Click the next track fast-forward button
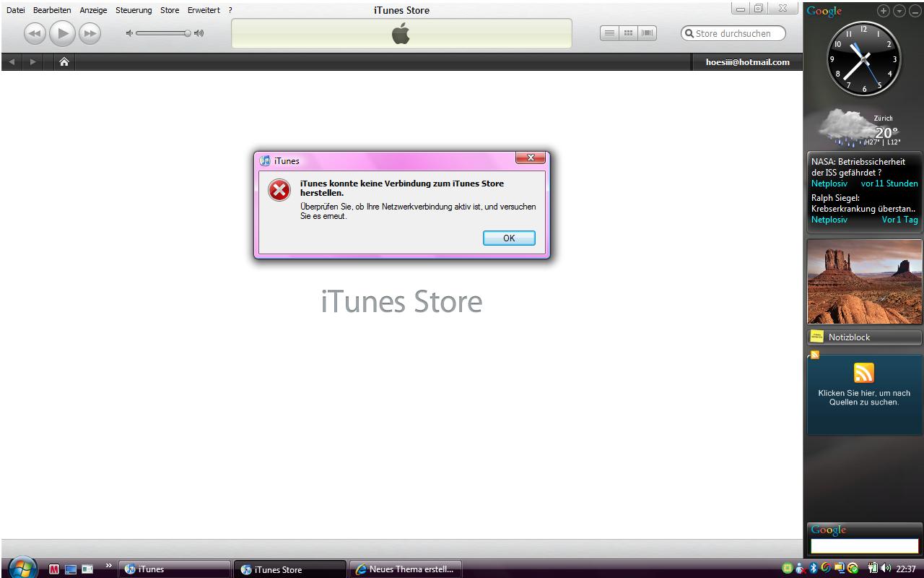This screenshot has width=924, height=578. coord(90,33)
